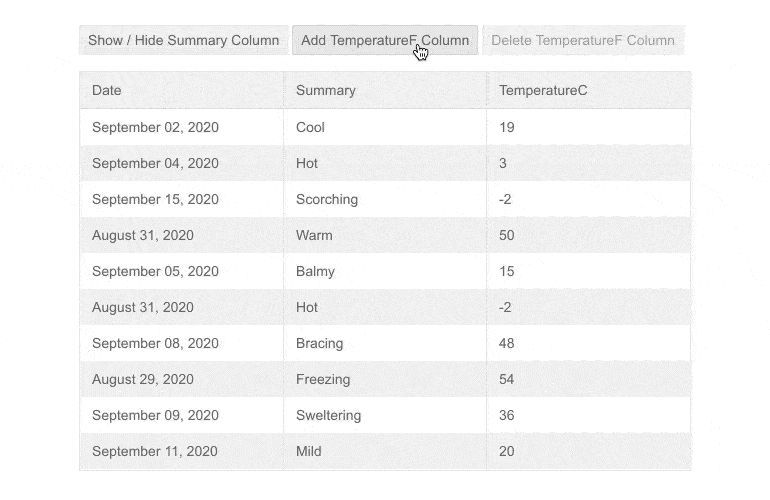The height and width of the screenshot is (500, 770).
Task: Click Delete TemperatureF Column button
Action: point(582,41)
